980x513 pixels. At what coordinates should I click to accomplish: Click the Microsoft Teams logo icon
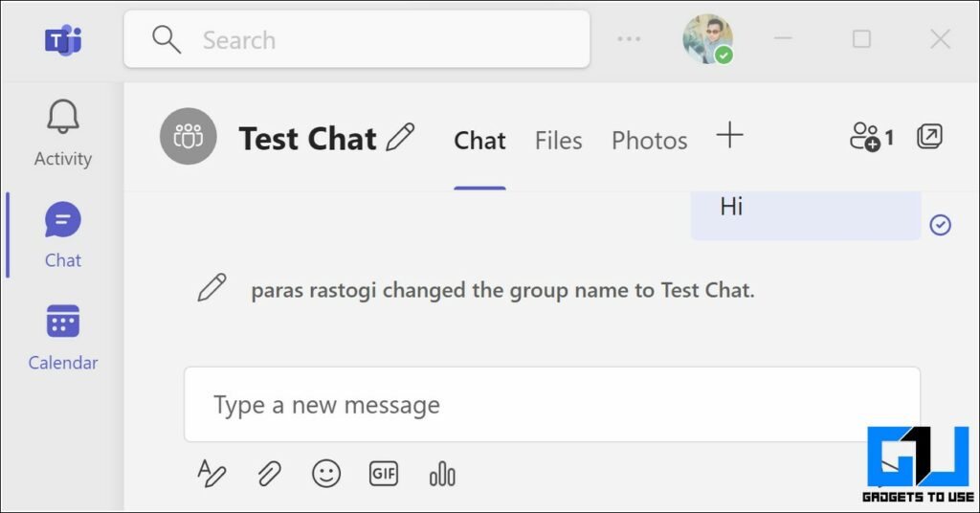(63, 40)
